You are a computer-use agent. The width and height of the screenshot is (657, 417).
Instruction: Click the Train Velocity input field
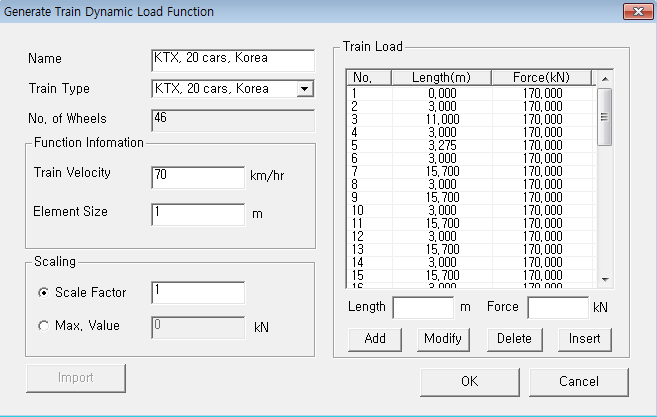pyautogui.click(x=198, y=177)
